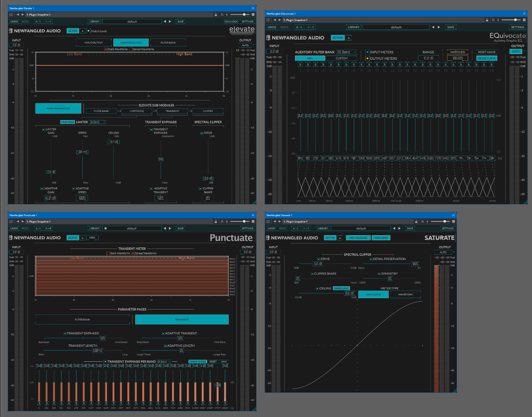Go to previous snapshot in Elevate window
Screen dimensions: 532x417
pos(18,15)
